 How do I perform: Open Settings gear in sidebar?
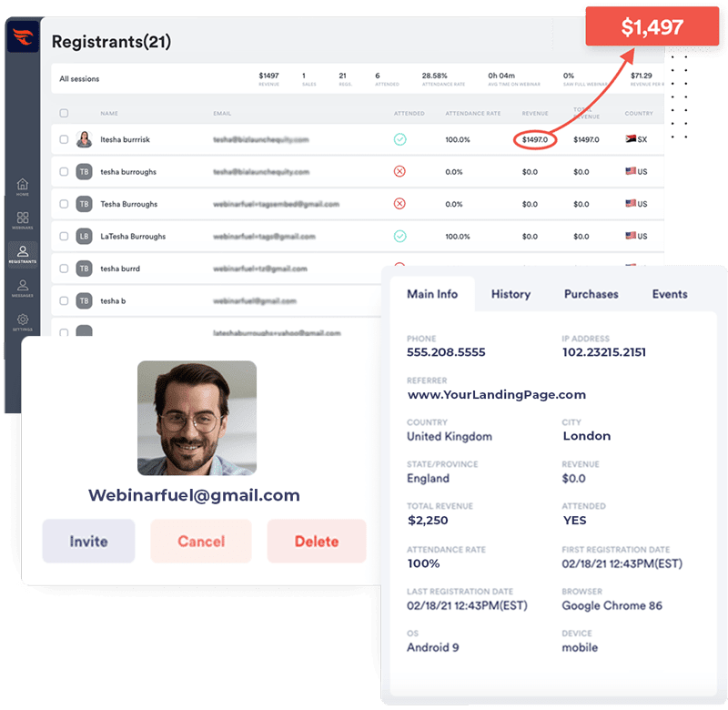point(22,322)
